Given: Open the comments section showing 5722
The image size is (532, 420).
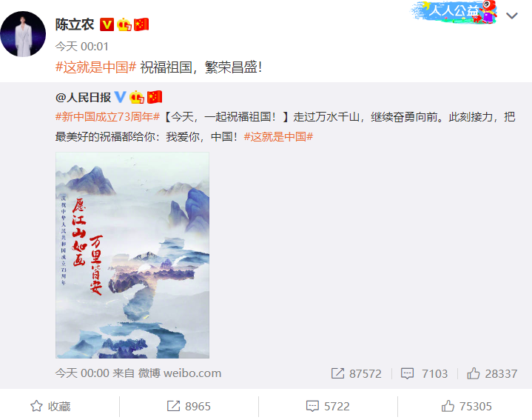Looking at the screenshot, I should (328, 406).
